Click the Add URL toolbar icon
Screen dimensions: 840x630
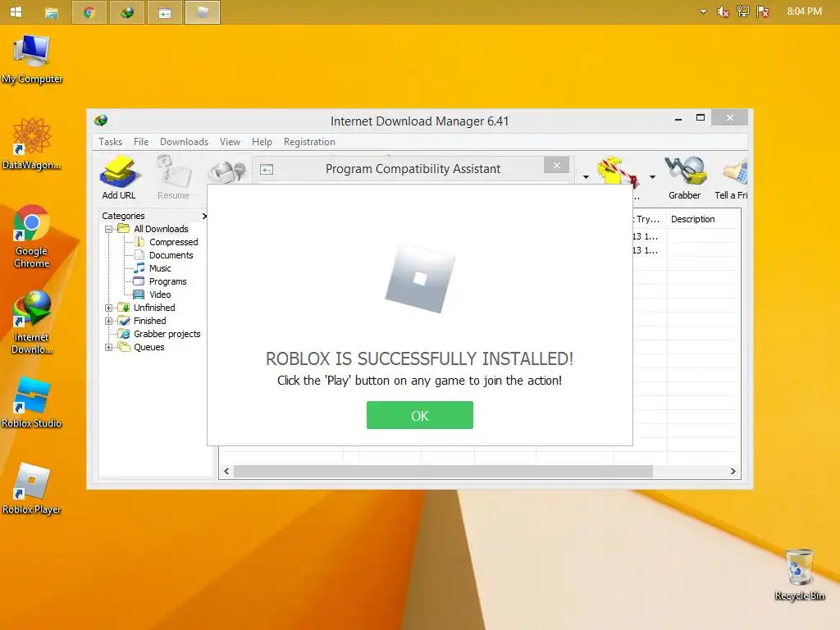point(119,178)
